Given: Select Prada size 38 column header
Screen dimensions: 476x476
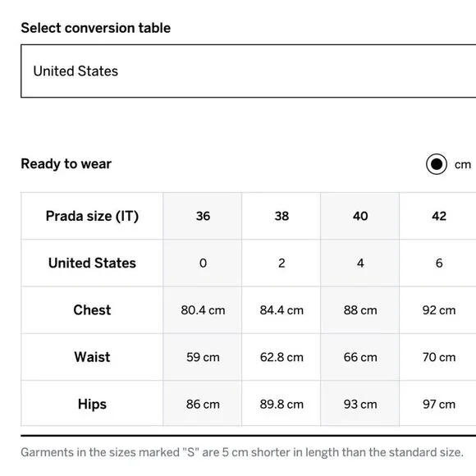Looking at the screenshot, I should click(281, 216).
